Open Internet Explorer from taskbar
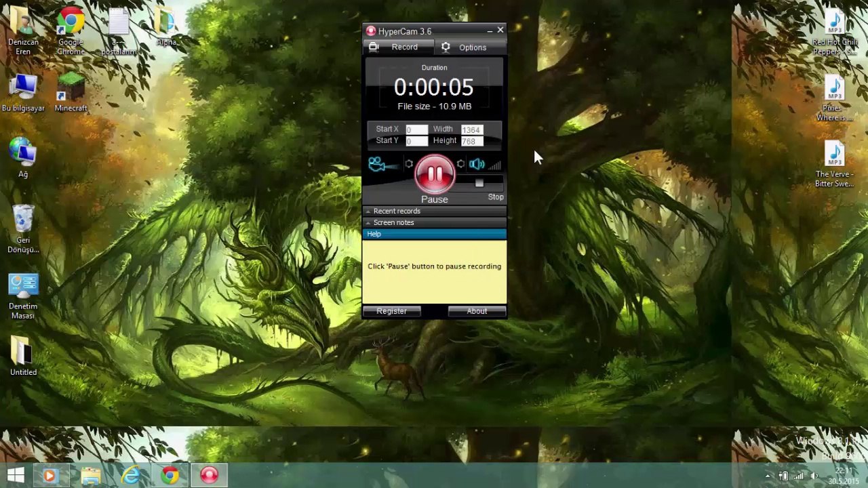This screenshot has height=488, width=868. [x=130, y=475]
